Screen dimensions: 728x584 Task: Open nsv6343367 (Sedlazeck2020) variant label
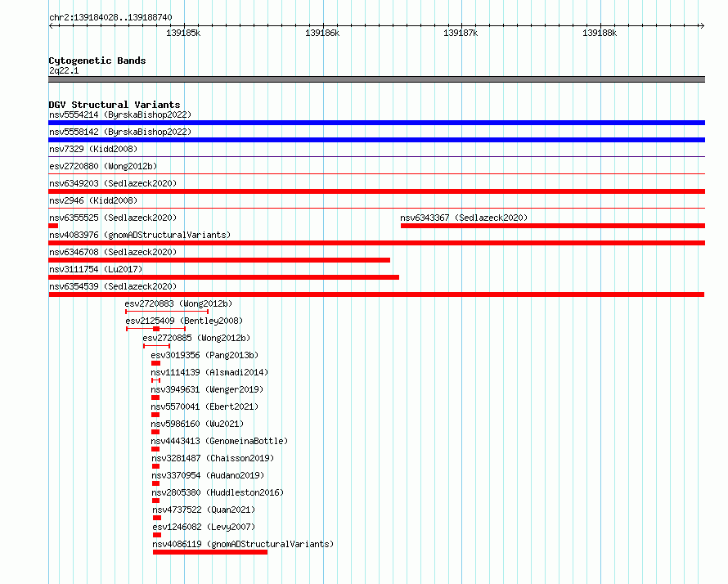(464, 218)
